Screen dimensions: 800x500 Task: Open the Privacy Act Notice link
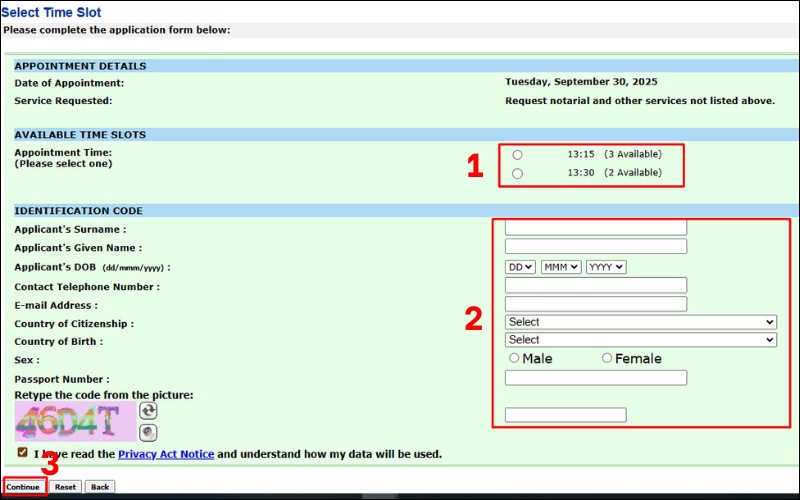click(166, 454)
